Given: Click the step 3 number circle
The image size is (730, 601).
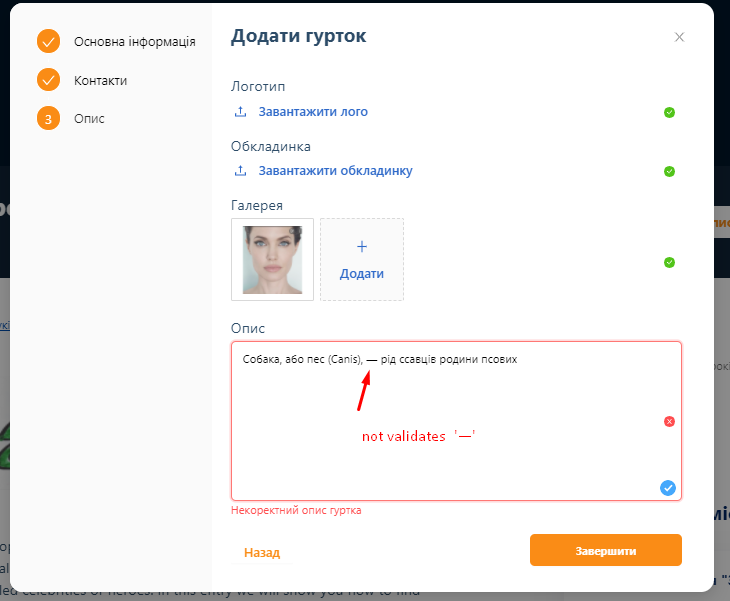Looking at the screenshot, I should click(x=48, y=118).
